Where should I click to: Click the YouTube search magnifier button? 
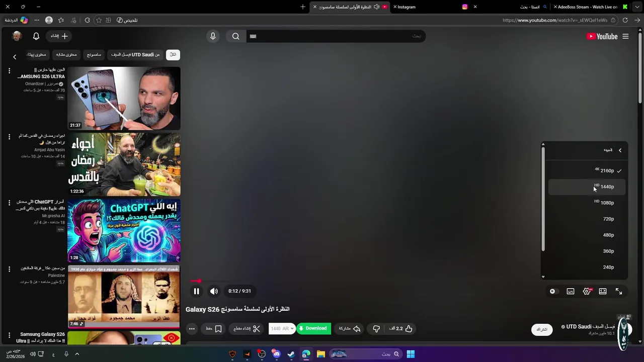(x=236, y=36)
